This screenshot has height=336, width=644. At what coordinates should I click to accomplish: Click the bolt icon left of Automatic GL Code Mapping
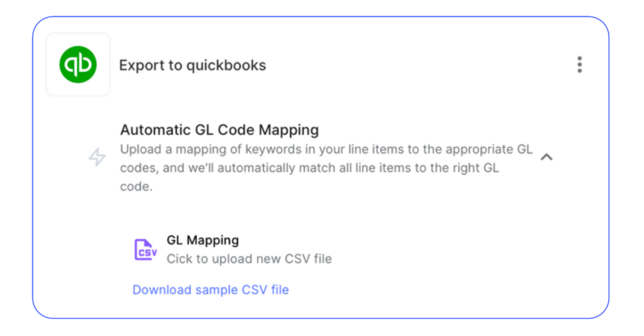tap(97, 157)
